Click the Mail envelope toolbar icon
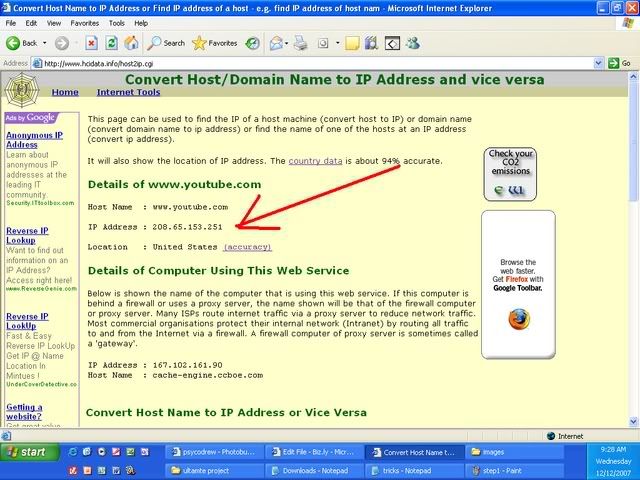640x480 pixels. (x=276, y=43)
